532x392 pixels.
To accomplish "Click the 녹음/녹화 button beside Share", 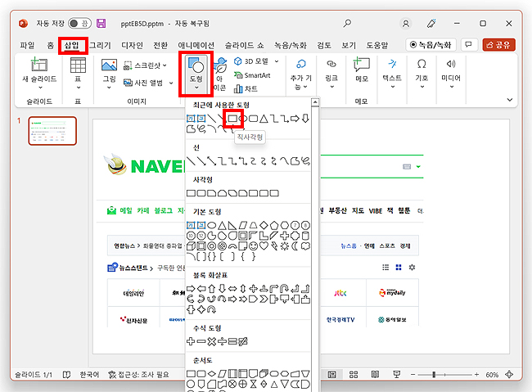I will click(431, 44).
